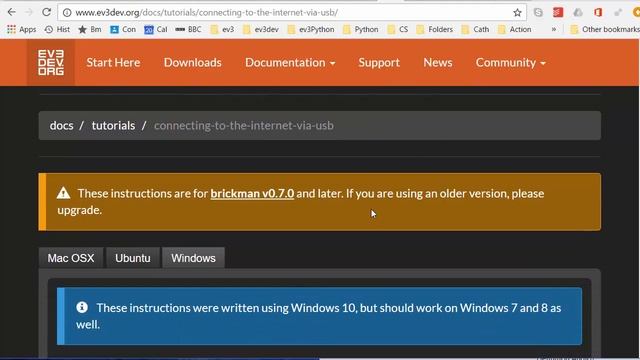Select the Windows tab

pyautogui.click(x=193, y=258)
